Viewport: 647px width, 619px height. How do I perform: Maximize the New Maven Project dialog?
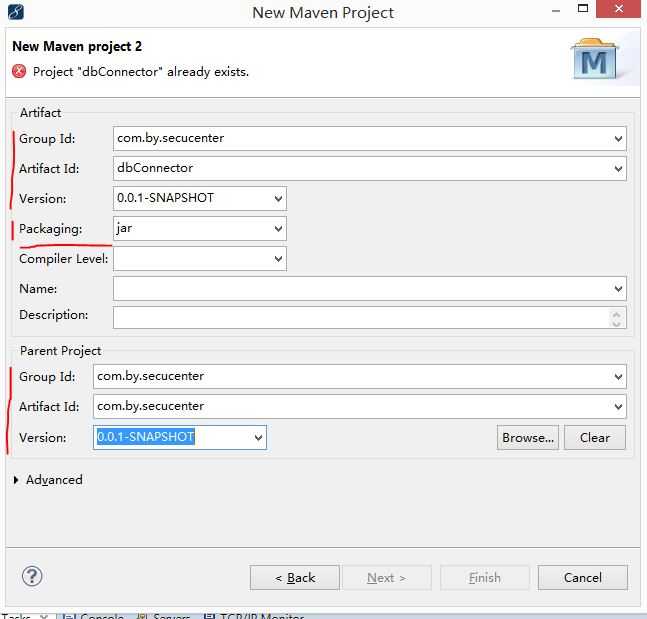(x=583, y=8)
